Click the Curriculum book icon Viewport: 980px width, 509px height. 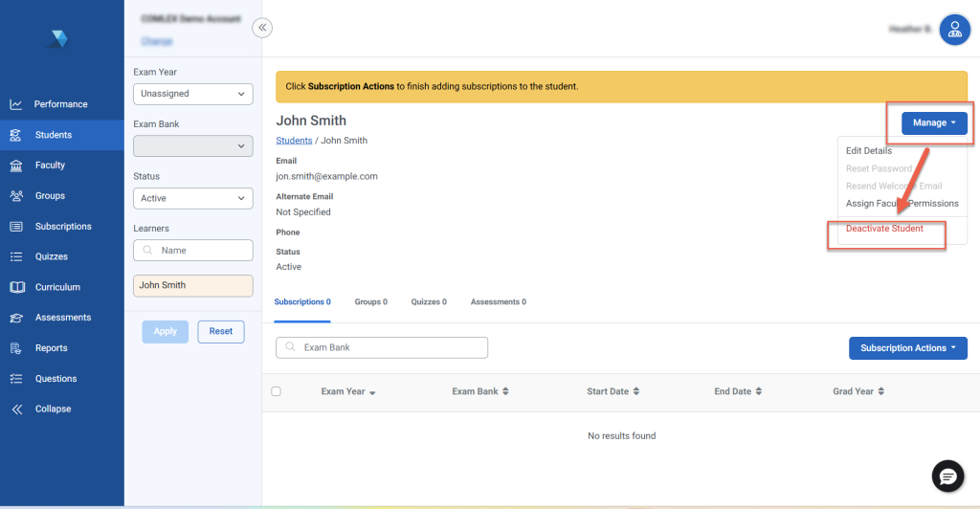16,287
